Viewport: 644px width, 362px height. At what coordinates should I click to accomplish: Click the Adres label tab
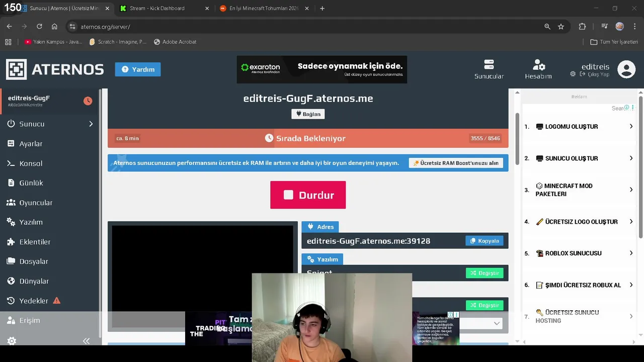click(x=320, y=227)
